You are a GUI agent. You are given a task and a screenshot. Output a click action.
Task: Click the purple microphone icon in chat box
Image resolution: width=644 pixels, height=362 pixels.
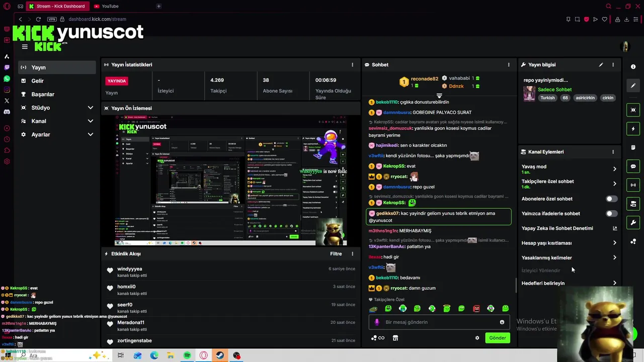coord(377,322)
